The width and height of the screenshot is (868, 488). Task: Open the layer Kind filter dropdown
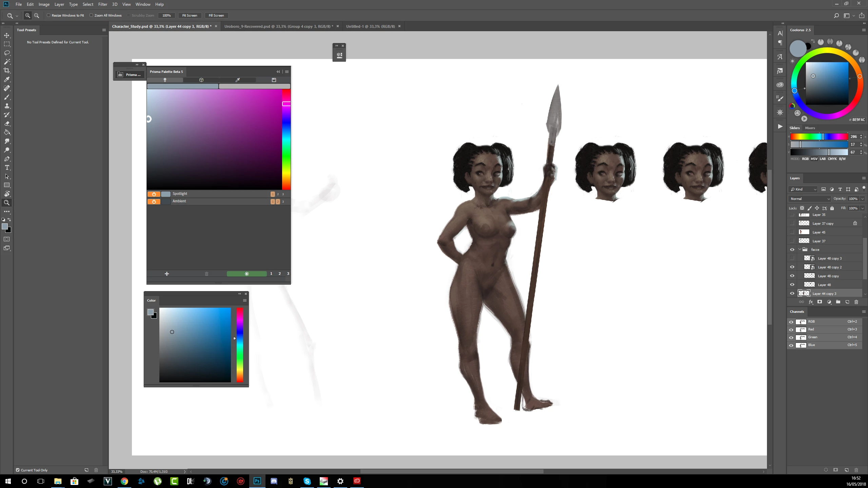coord(803,189)
